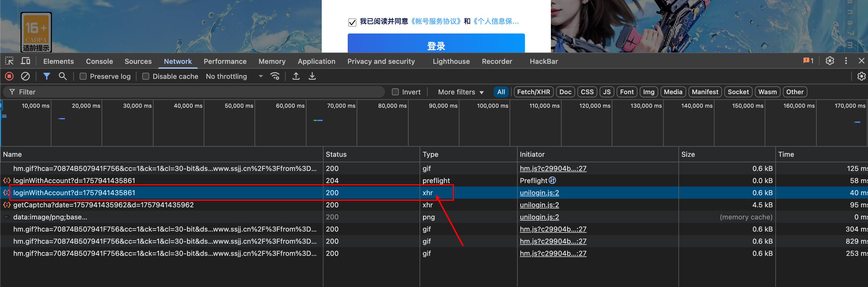868x287 pixels.
Task: Filter requests by Manifest type
Action: [x=705, y=92]
